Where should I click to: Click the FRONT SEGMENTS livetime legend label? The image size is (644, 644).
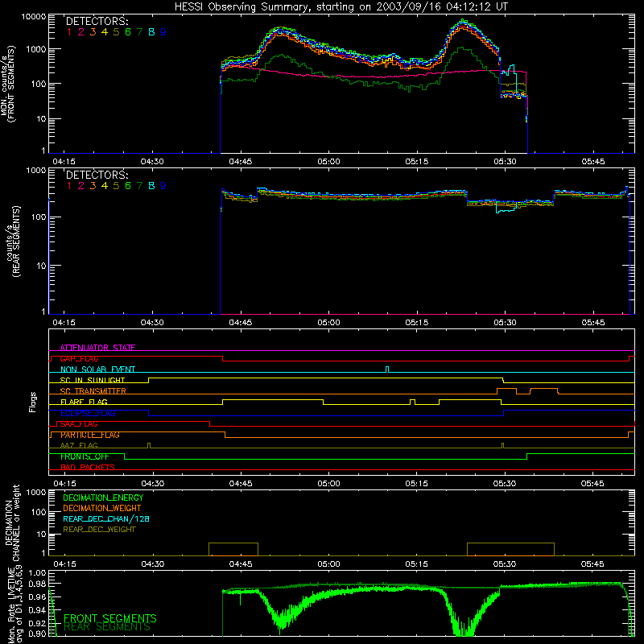[x=110, y=618]
